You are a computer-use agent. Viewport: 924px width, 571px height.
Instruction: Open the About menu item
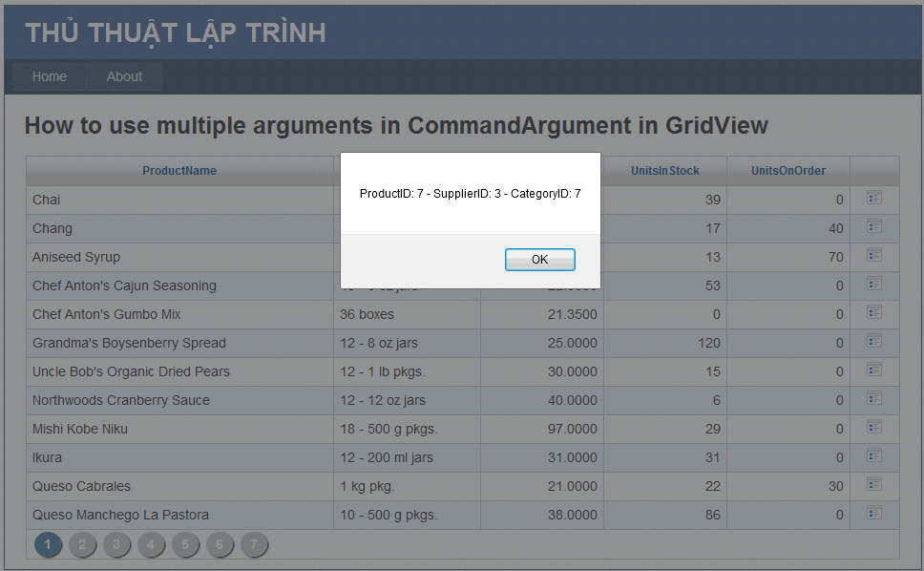(x=124, y=76)
